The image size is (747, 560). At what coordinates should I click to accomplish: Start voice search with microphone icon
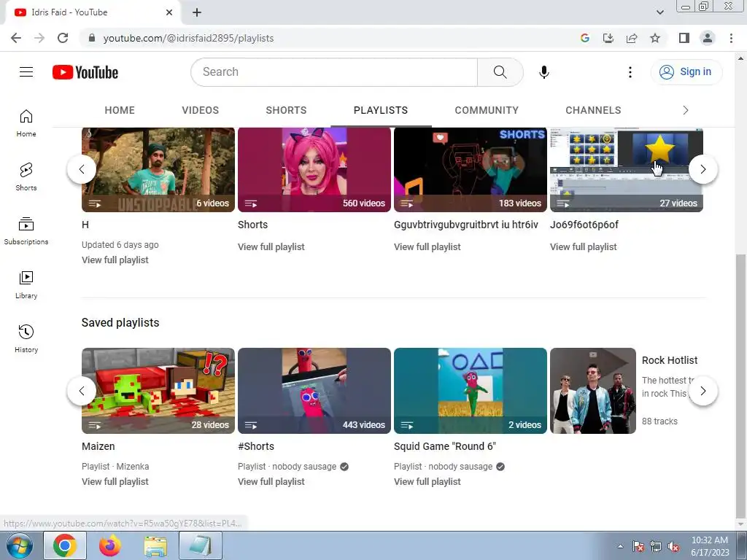pyautogui.click(x=543, y=72)
